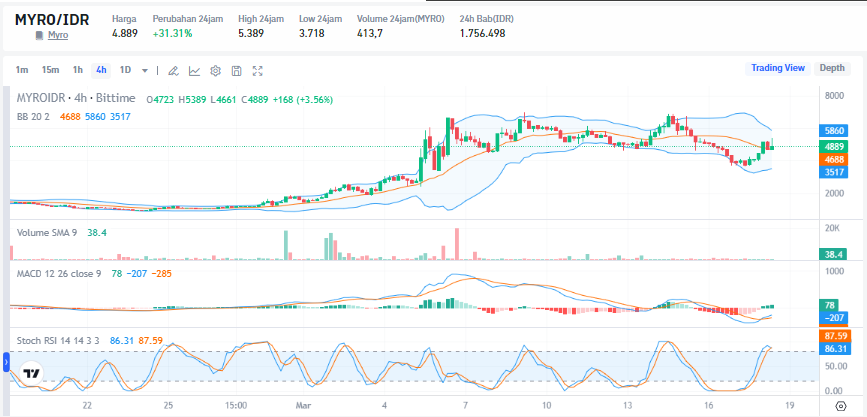Open the drawing tools pencil icon
The image size is (867, 417).
[173, 71]
